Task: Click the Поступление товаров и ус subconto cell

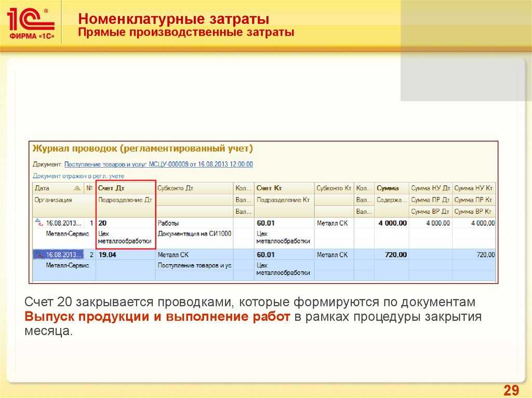Action: 194,266
